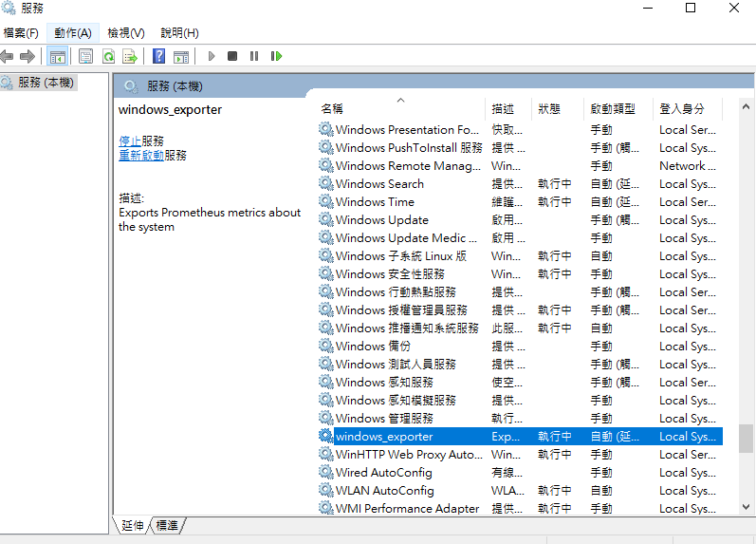The image size is (756, 544).
Task: Open the 動作(A) menu
Action: [x=73, y=33]
